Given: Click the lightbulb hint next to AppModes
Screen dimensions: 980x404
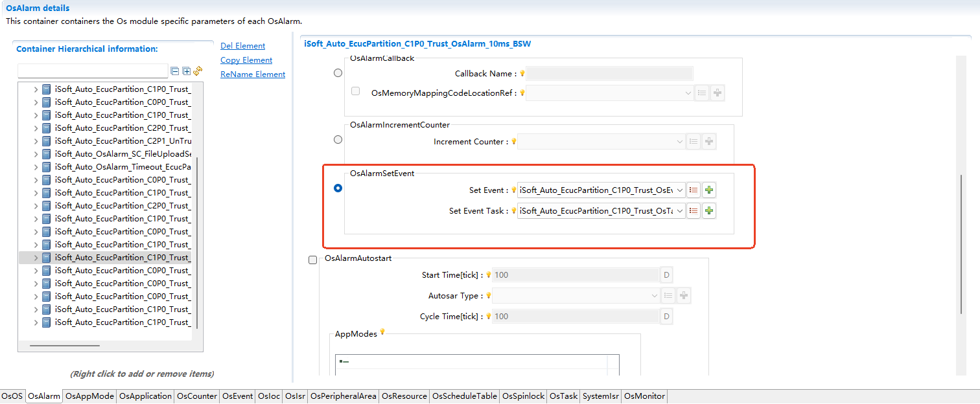Looking at the screenshot, I should (x=382, y=332).
